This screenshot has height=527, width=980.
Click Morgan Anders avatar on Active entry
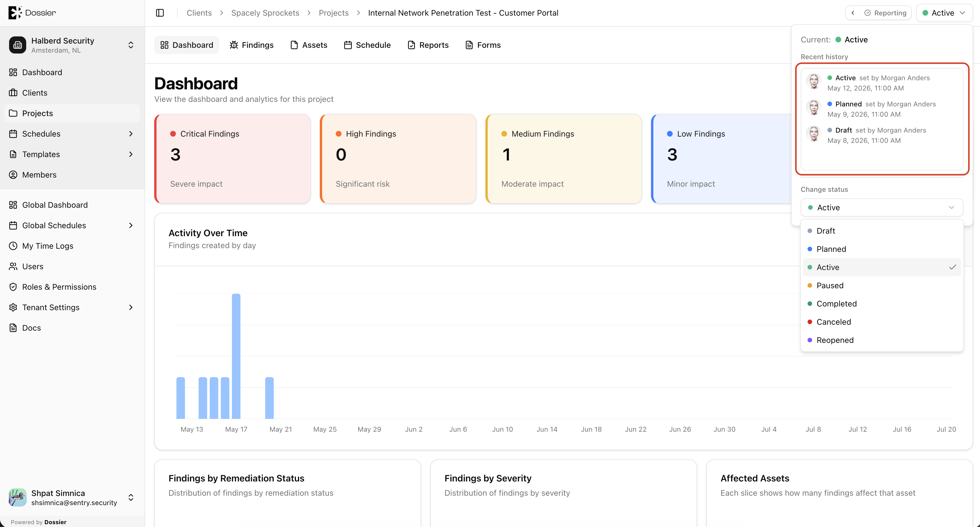pos(814,81)
